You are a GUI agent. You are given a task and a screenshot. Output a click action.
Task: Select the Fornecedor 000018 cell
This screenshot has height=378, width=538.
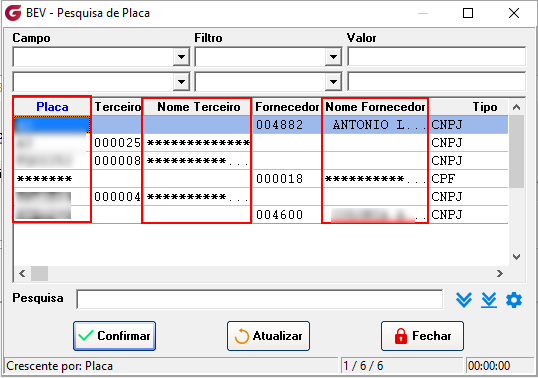[287, 179]
